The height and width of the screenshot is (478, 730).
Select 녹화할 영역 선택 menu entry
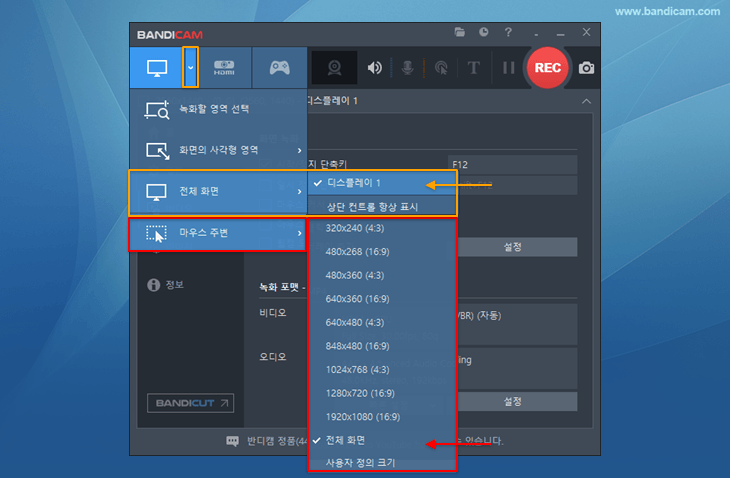click(218, 109)
